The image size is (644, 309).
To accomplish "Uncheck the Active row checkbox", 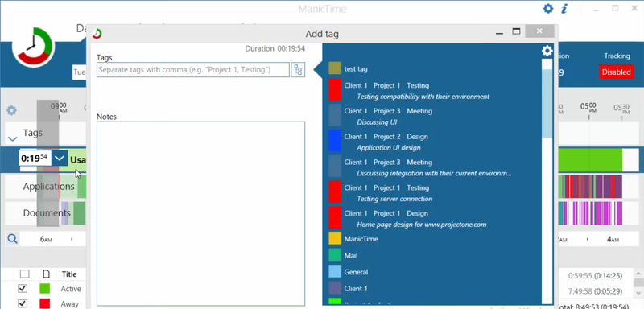I will pos(23,289).
